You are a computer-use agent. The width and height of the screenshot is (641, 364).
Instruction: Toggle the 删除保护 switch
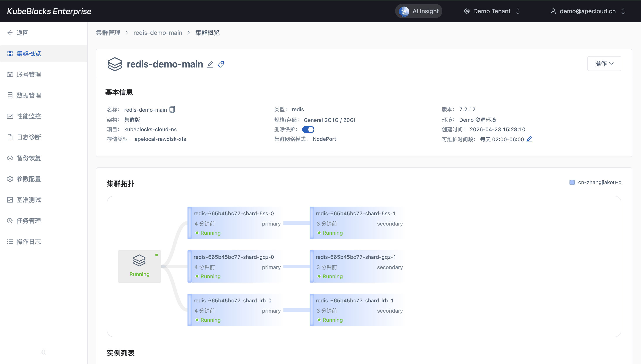308,130
